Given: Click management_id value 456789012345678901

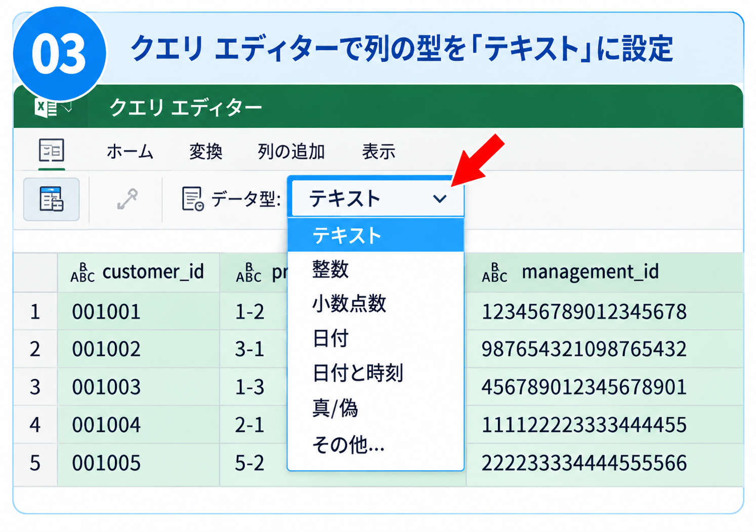Looking at the screenshot, I should pyautogui.click(x=584, y=387).
